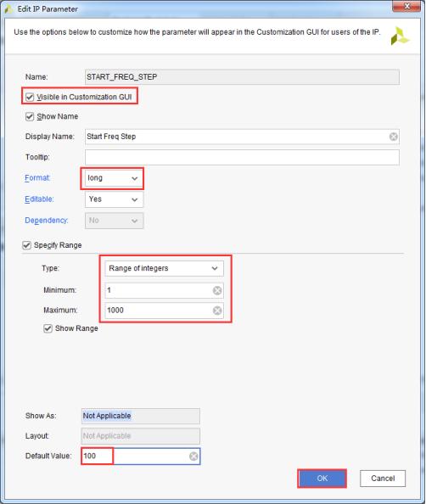Toggle Visible in Customization GUI checkbox
Screen dimensions: 426x504
click(x=30, y=97)
